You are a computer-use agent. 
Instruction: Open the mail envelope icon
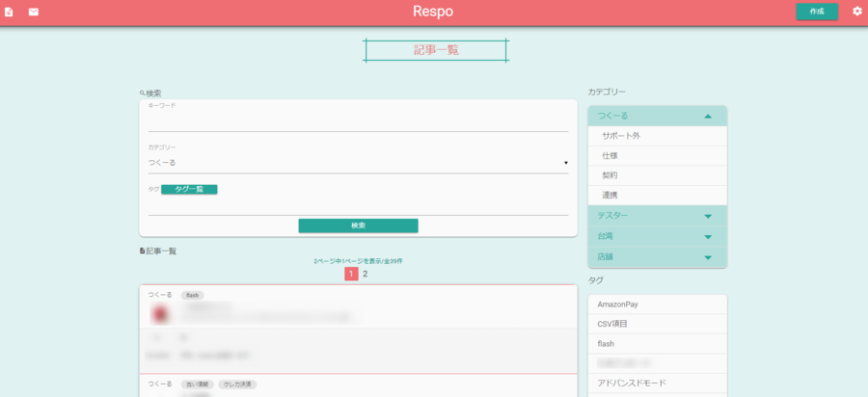coord(34,12)
